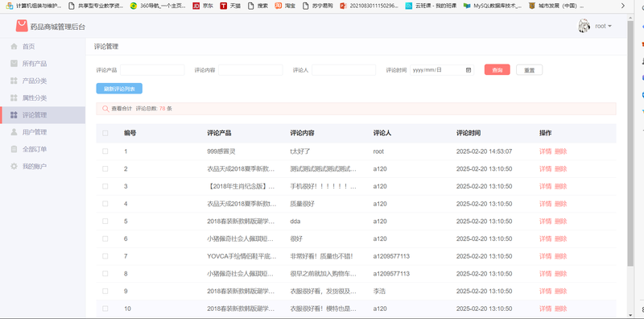The image size is (644, 319).
Task: Open the 苏宁易购 bookmark
Action: (x=317, y=6)
